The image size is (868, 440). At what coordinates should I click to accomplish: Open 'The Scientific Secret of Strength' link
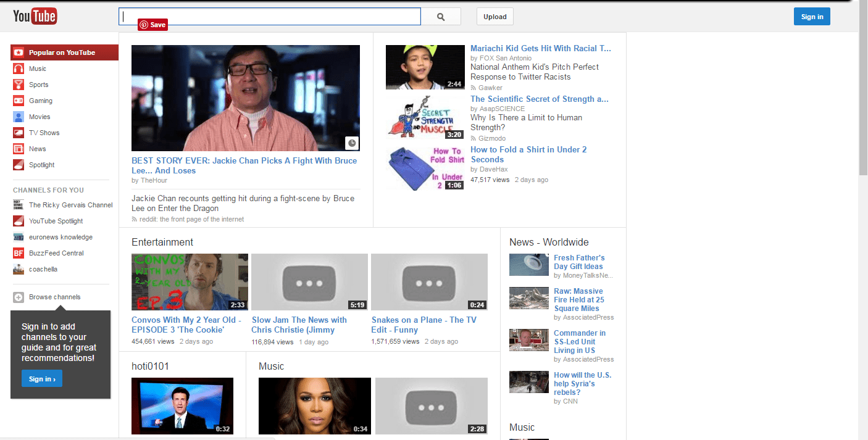coord(540,99)
